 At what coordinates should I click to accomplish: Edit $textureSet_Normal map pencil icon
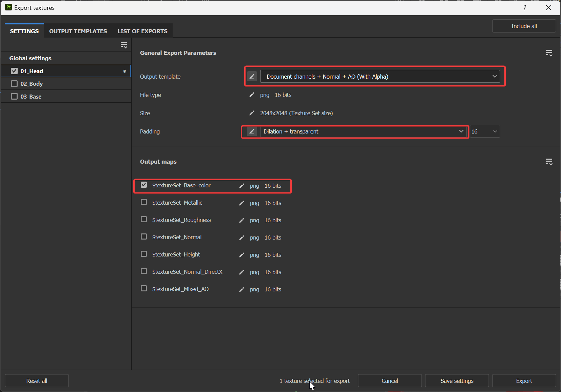tap(241, 237)
